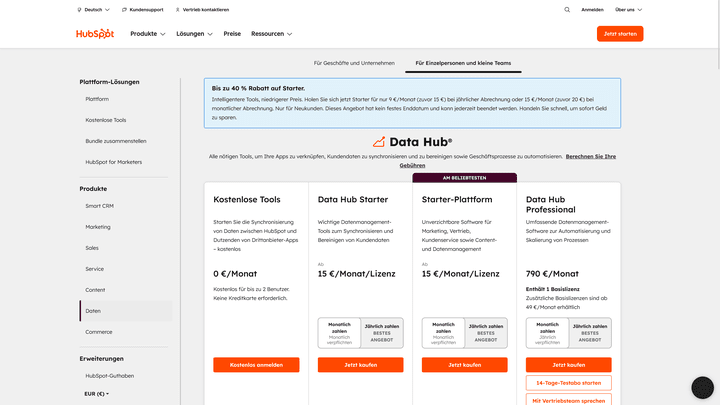This screenshot has width=720, height=405.
Task: Choose Monatlich zahlen for Starter-Plattform
Action: click(444, 333)
